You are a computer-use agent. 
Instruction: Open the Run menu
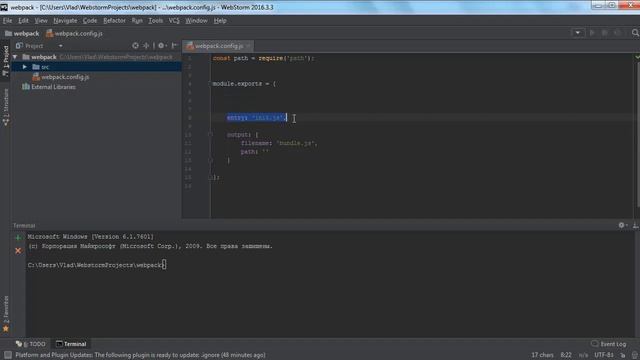tap(137, 20)
